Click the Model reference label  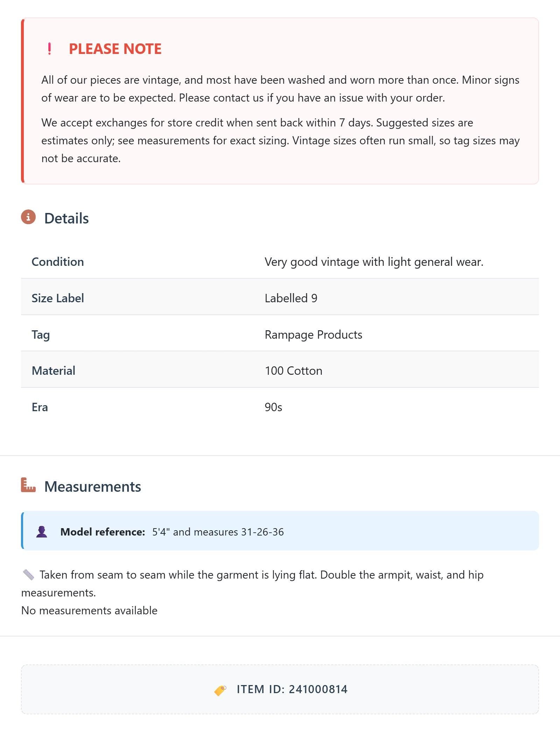click(103, 532)
